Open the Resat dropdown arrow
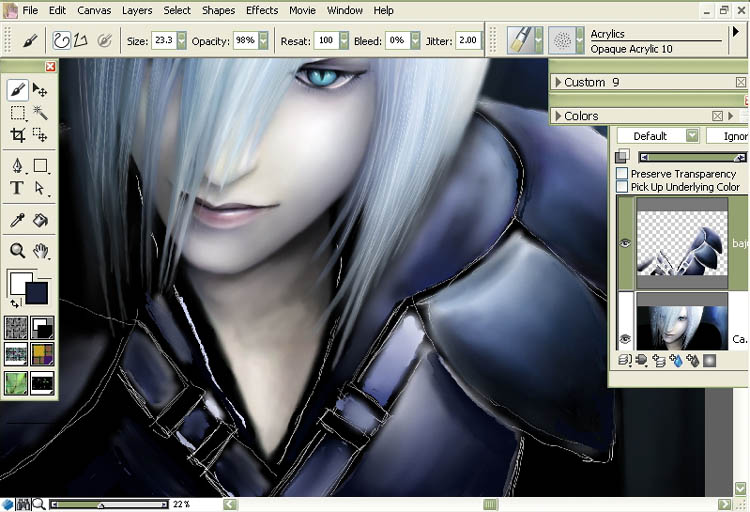The width and height of the screenshot is (750, 512). [344, 41]
